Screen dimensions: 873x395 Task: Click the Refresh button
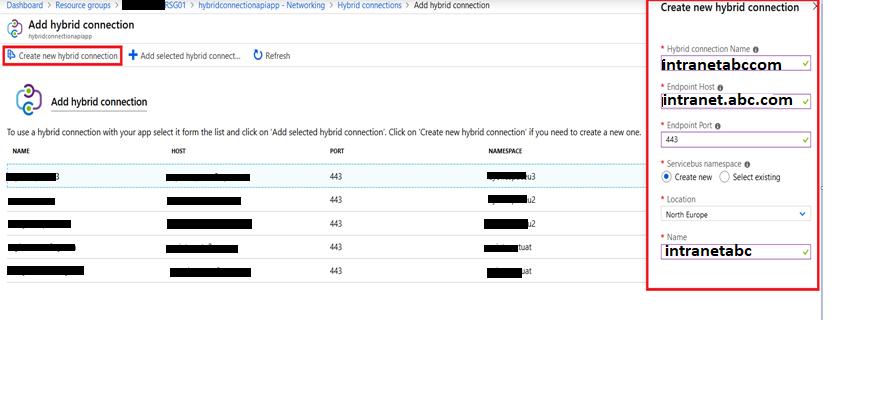[272, 56]
